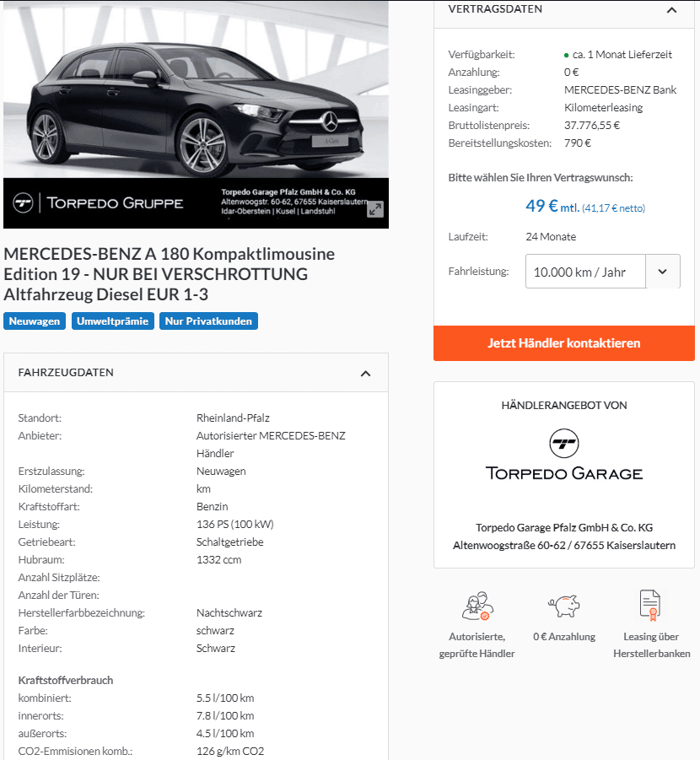Click the Torpedo Garage dealer logo
Screen dimensions: 700x760
pos(563,455)
